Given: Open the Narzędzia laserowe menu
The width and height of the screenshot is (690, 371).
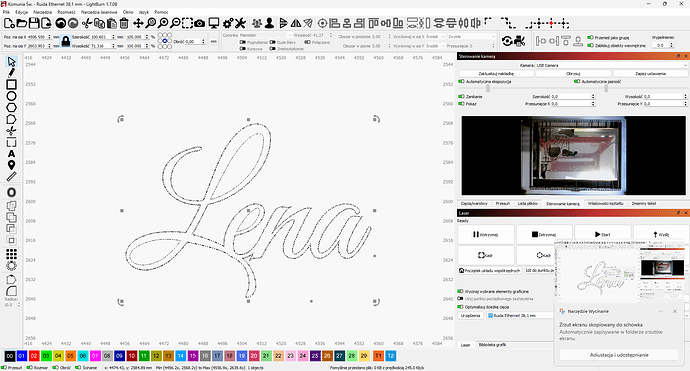Looking at the screenshot, I should [x=99, y=12].
